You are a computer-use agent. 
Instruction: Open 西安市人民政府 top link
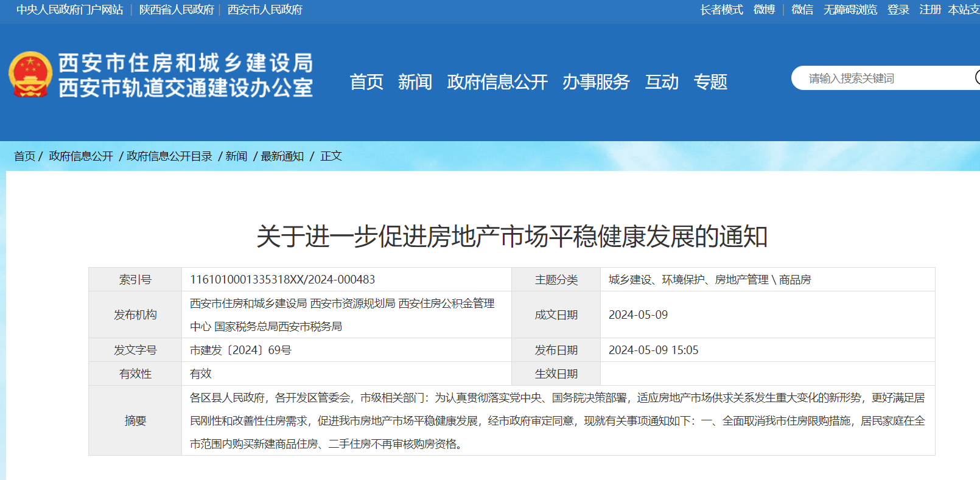click(x=265, y=10)
